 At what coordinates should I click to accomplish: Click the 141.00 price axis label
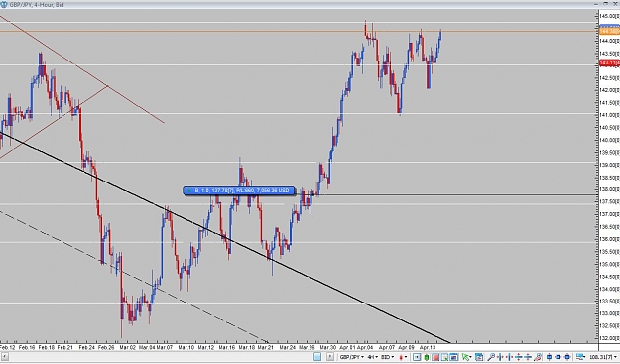point(609,115)
